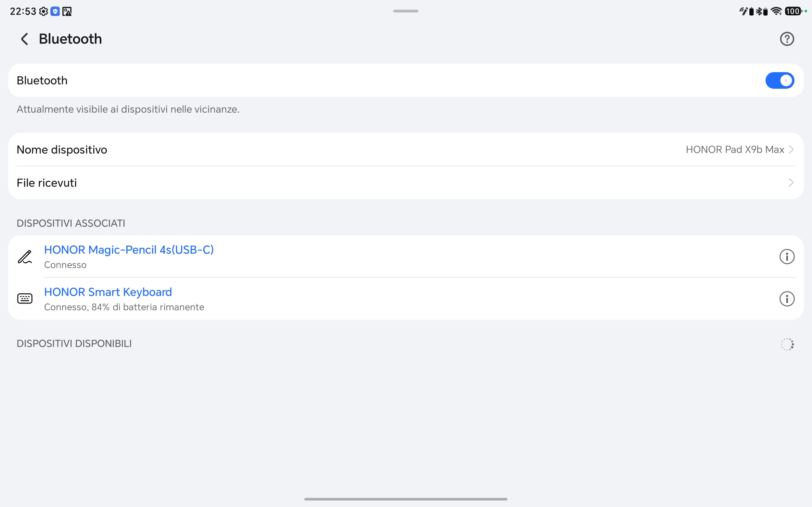
Task: Tap the HONOR Pad X9b Max device name value
Action: click(x=735, y=149)
